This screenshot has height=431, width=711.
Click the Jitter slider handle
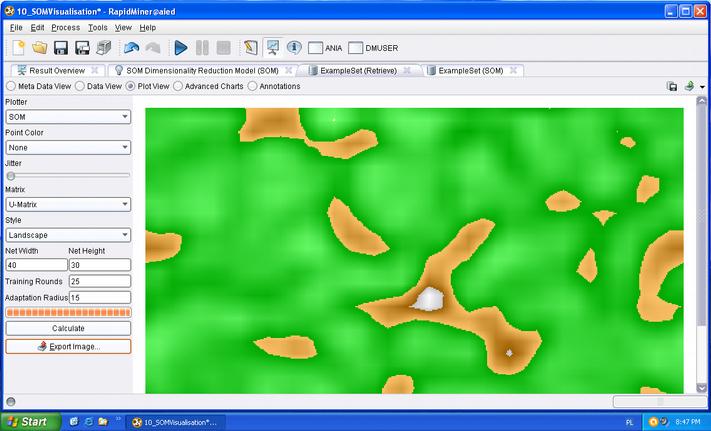tap(11, 176)
